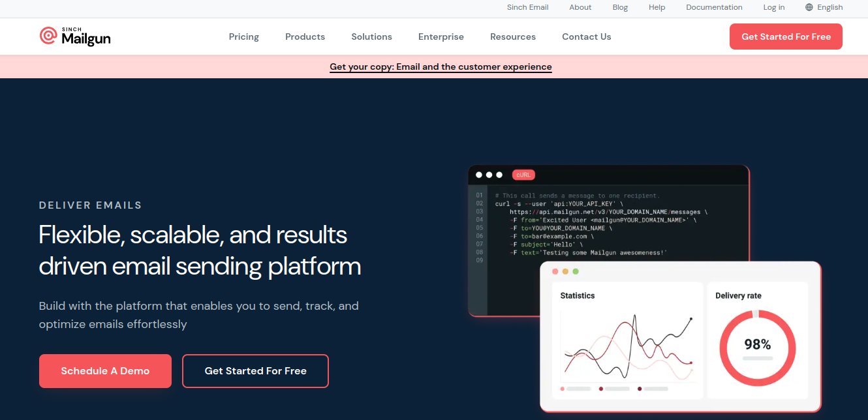This screenshot has width=868, height=420.
Task: Click the header Get Started For Free button
Action: 786,37
